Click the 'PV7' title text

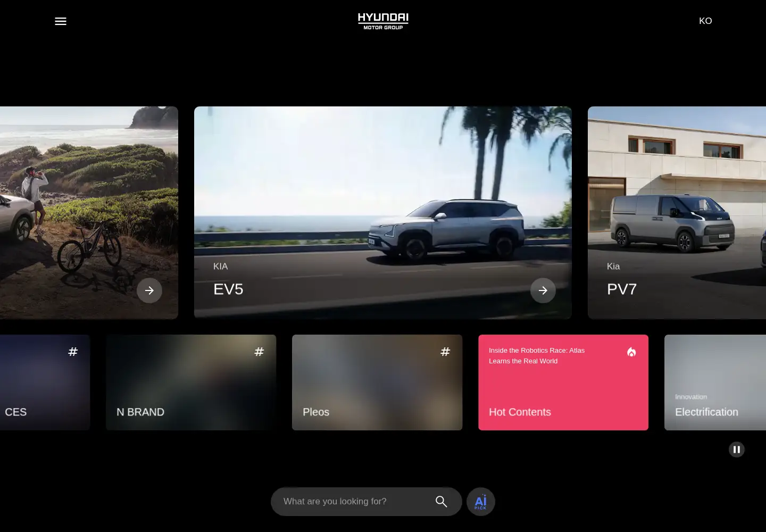(622, 289)
